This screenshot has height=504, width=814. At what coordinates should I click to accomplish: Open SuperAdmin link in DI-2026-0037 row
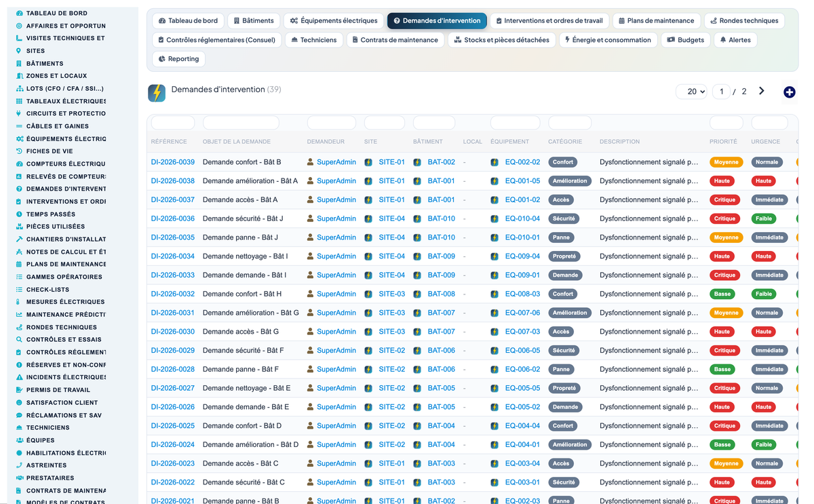coord(336,200)
